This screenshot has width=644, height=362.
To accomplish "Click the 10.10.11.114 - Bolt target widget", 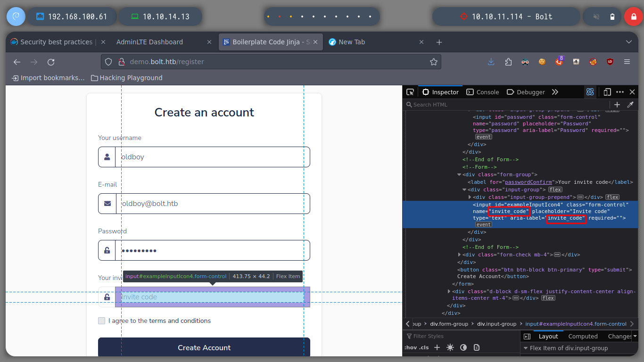I will coord(506,16).
